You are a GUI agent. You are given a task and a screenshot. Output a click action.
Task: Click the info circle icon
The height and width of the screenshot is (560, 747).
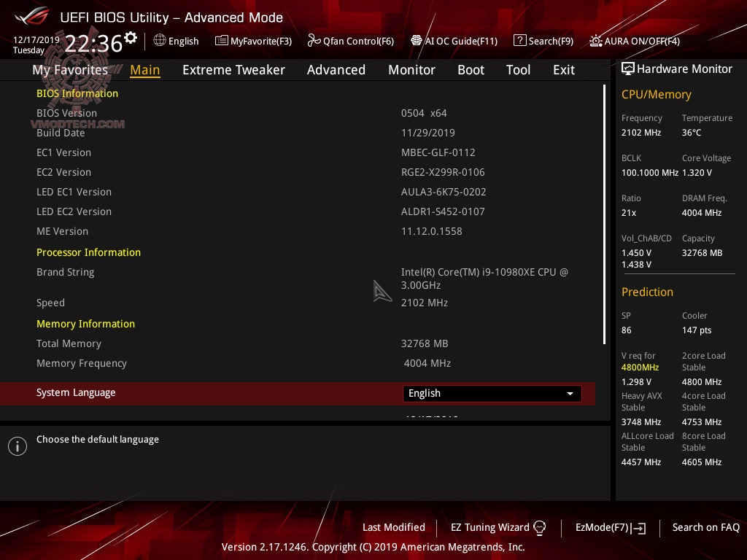pos(18,446)
